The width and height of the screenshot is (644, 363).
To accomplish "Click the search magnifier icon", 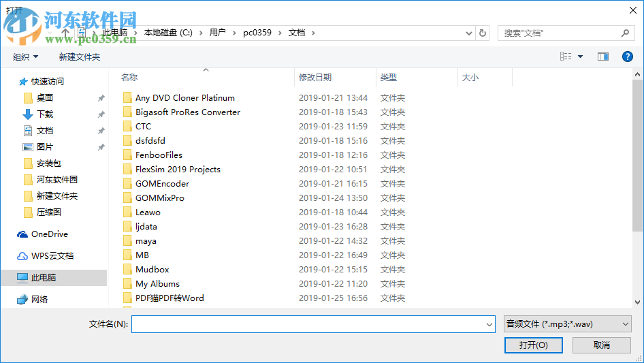I will [x=625, y=33].
